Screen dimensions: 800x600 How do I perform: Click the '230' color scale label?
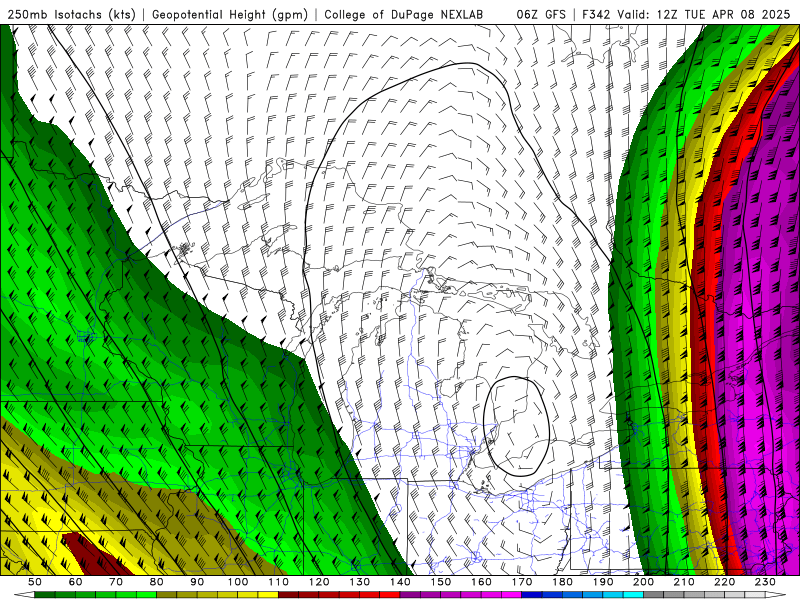point(766,582)
